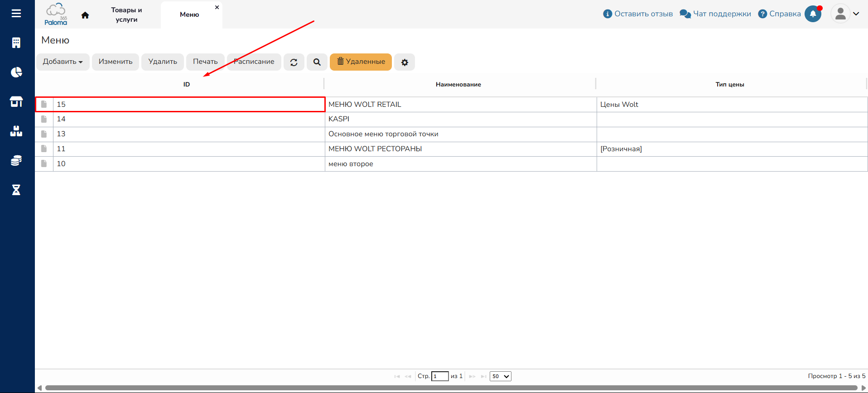
Task: Open the user profile dropdown
Action: [845, 14]
